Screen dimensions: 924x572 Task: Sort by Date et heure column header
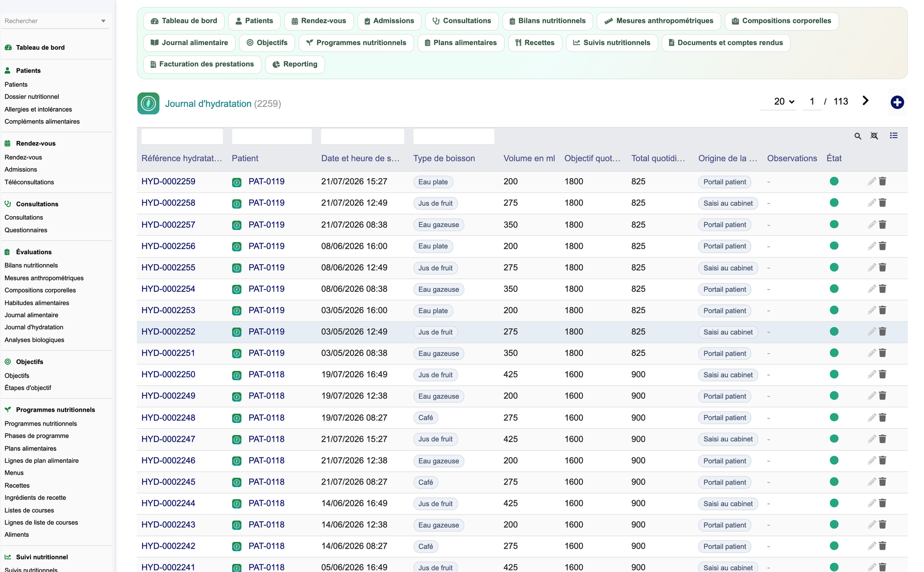(360, 158)
